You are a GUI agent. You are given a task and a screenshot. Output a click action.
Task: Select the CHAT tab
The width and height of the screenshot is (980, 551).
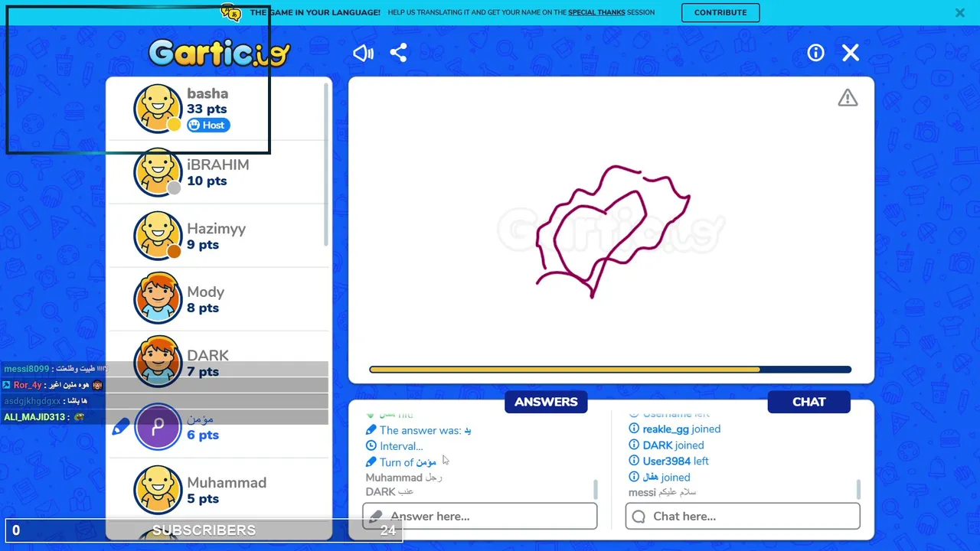809,402
